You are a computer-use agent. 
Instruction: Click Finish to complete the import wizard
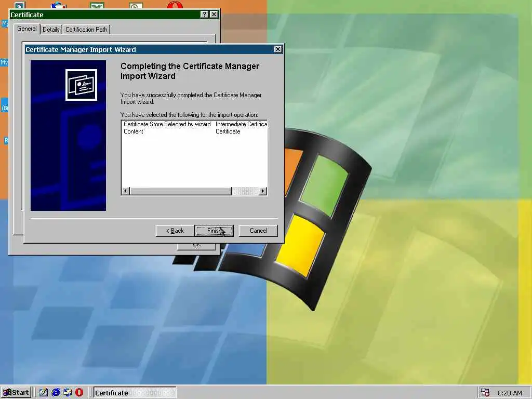pyautogui.click(x=214, y=231)
